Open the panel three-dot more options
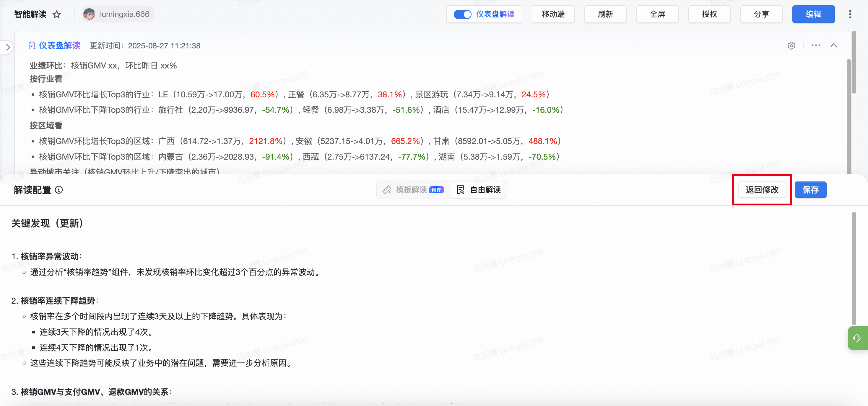 816,45
